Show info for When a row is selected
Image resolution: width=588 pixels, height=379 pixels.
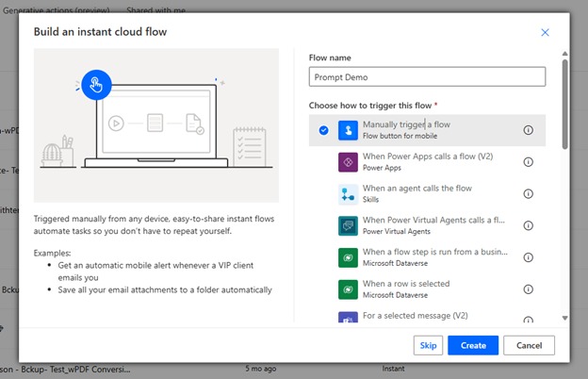point(528,289)
